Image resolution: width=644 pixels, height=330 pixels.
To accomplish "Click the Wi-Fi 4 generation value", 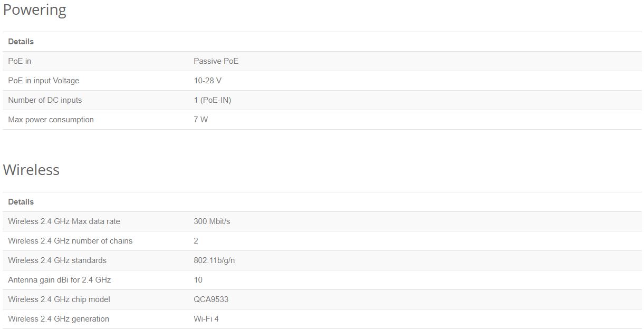I will point(206,319).
